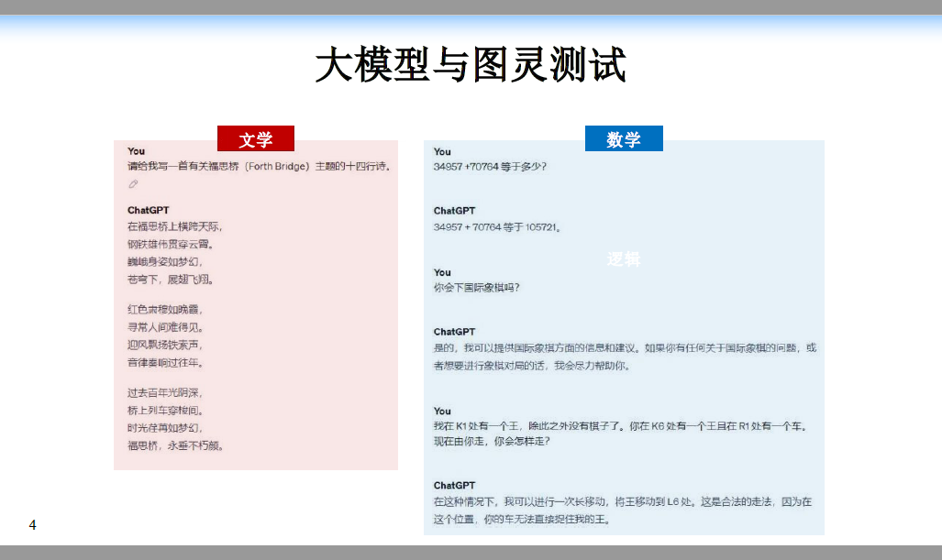This screenshot has height=560, width=942.
Task: Click the poem line 苍穹下，展翅飞翔
Action: [171, 280]
